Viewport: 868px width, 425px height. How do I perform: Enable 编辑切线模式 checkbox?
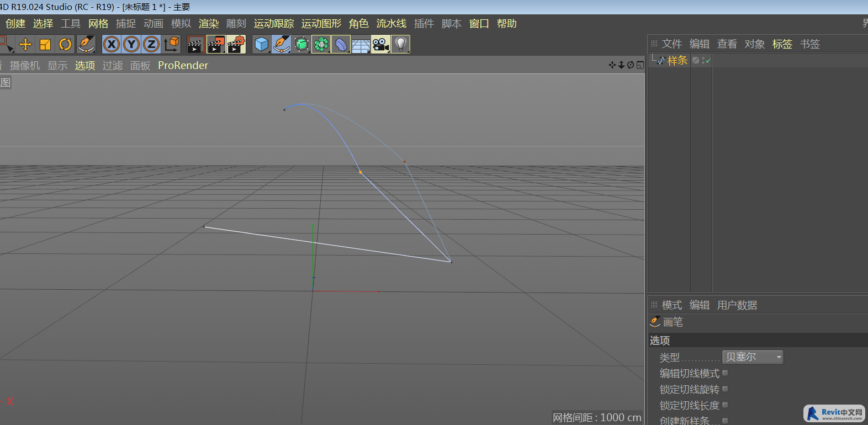point(726,373)
